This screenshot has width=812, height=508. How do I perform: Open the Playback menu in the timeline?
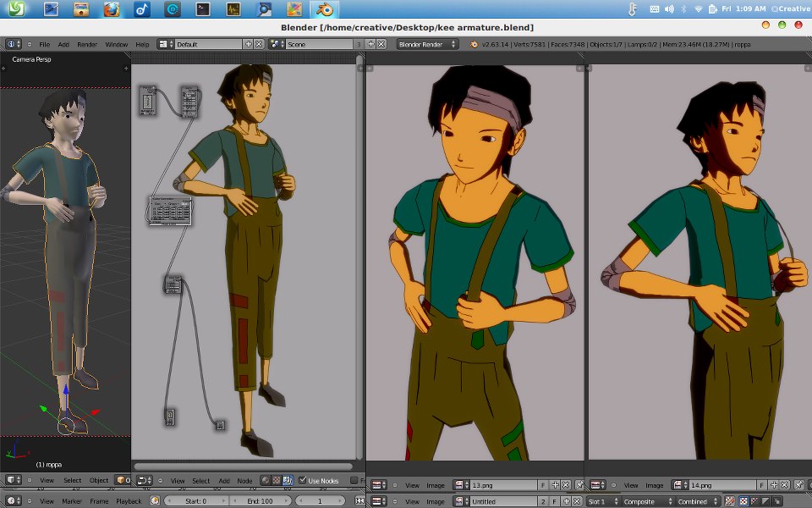point(129,501)
